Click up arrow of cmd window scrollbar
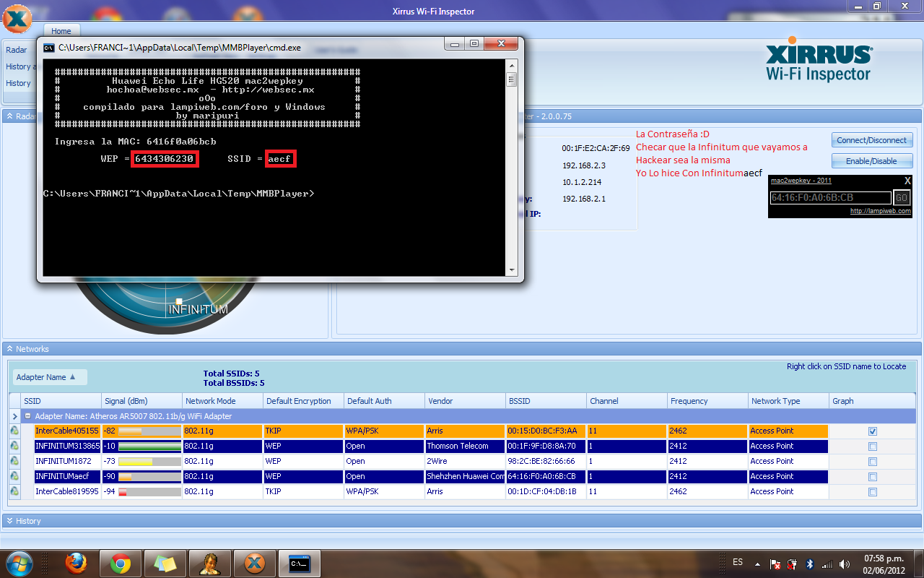Image resolution: width=924 pixels, height=578 pixels. tap(512, 66)
